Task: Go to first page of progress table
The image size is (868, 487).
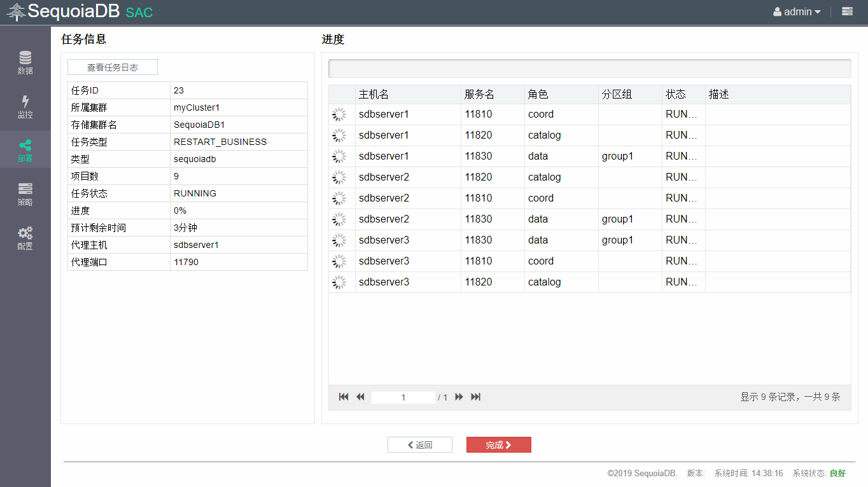Action: point(344,397)
